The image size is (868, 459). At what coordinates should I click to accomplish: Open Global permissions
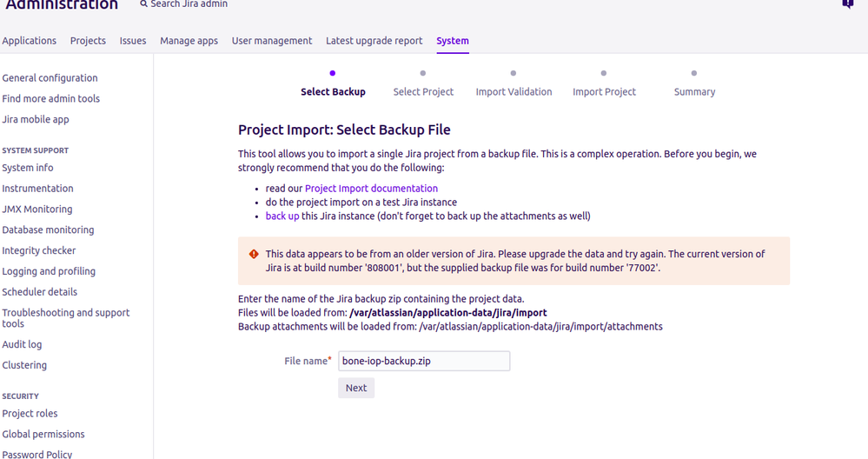click(43, 434)
